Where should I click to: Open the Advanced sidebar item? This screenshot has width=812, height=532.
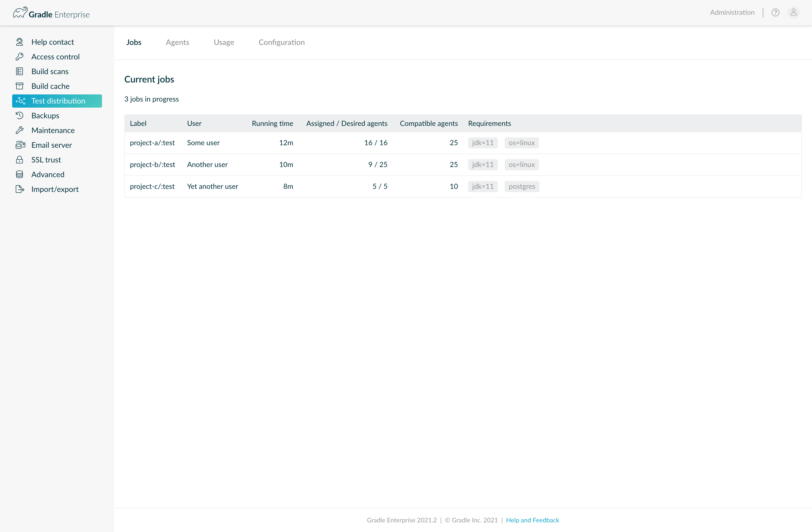[48, 174]
